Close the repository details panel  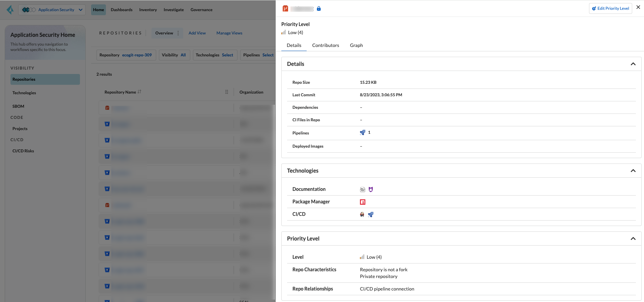click(638, 7)
